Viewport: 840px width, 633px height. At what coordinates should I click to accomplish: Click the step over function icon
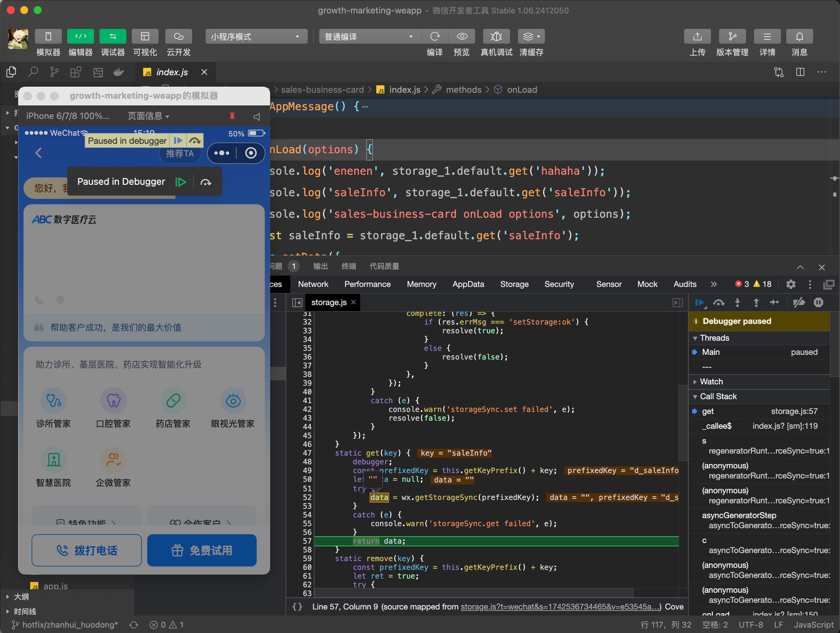tap(718, 303)
